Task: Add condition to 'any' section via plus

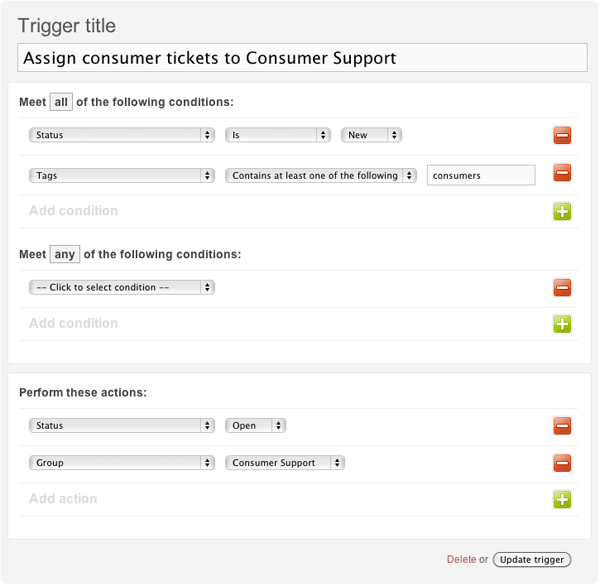Action: [x=562, y=324]
